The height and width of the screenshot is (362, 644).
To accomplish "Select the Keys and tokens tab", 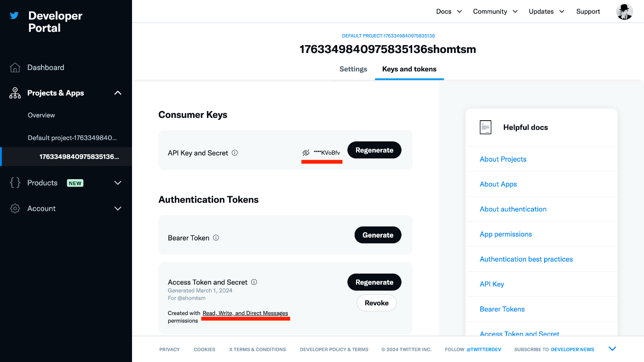I will 409,69.
